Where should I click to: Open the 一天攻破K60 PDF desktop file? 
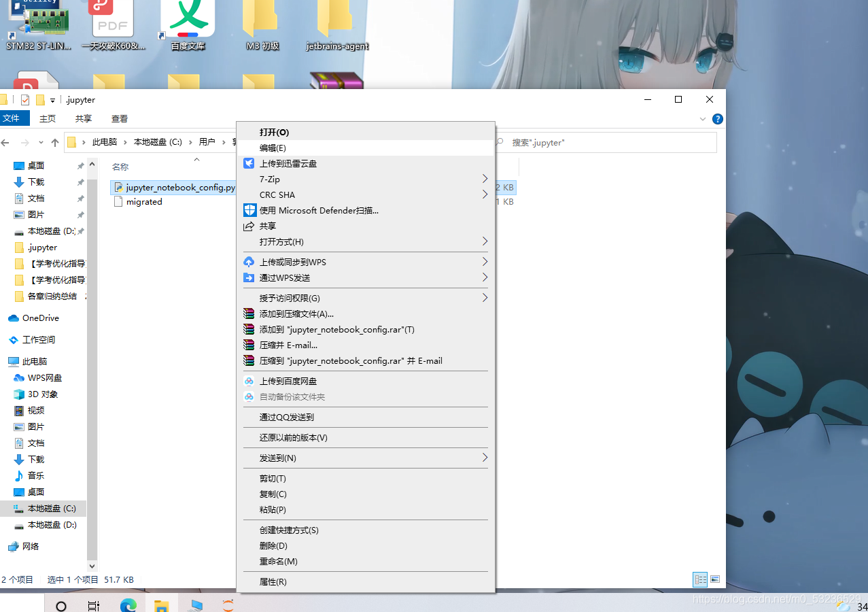pos(114,24)
